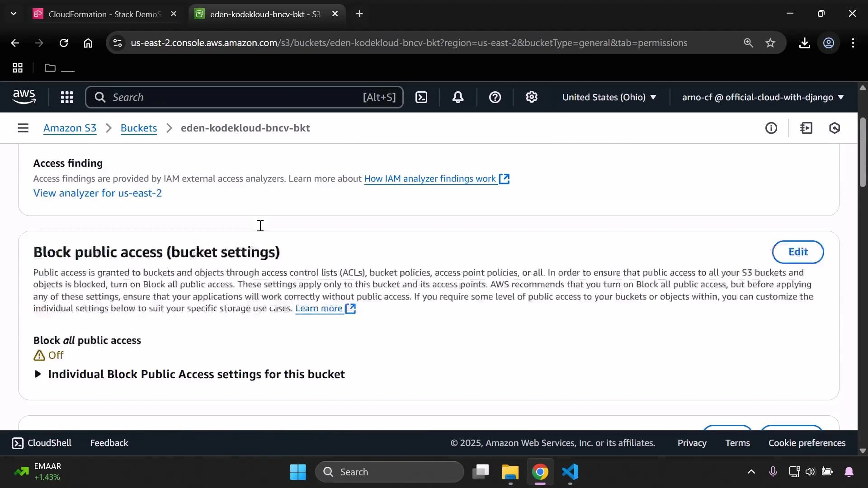
Task: Open the AWS settings gear
Action: click(532, 97)
